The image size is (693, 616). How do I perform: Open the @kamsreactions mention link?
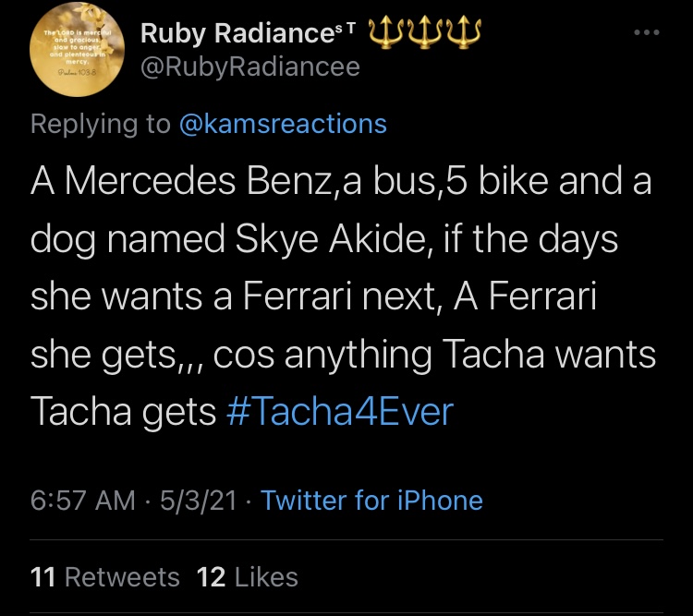284,124
